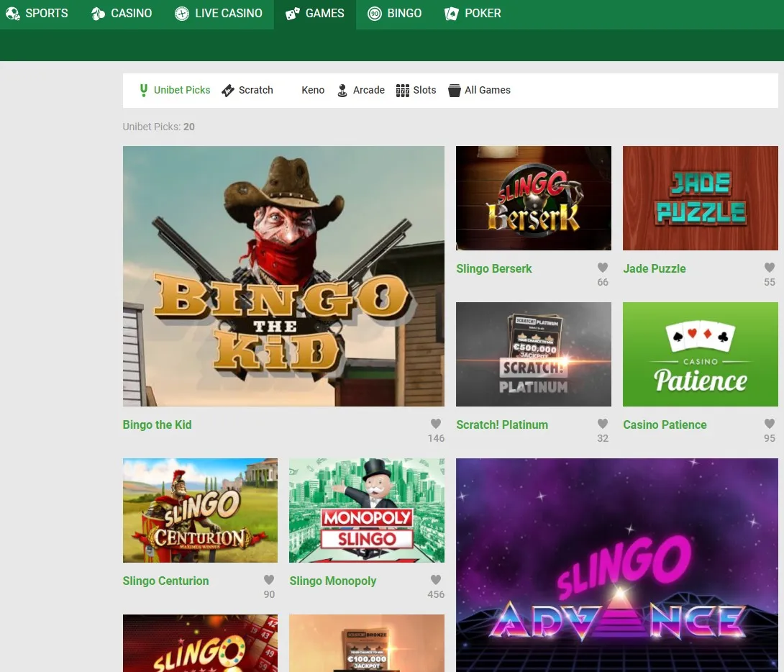Click the Slingo Monopoly title link
The image size is (784, 672).
pyautogui.click(x=333, y=581)
